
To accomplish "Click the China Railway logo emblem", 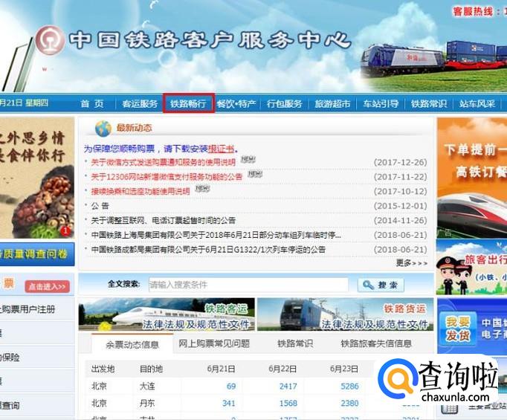I will point(49,40).
